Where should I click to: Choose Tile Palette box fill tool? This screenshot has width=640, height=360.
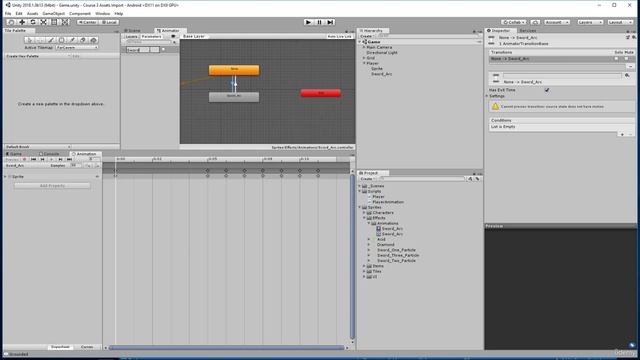tap(62, 40)
